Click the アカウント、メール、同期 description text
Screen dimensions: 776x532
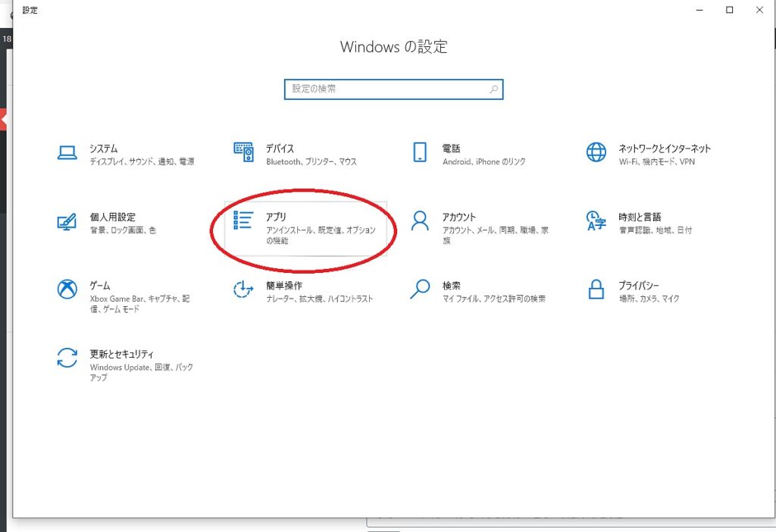coord(495,235)
